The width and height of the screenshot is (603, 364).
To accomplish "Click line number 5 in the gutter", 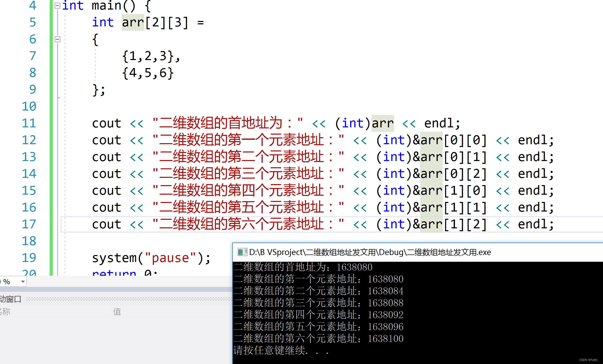I will [x=33, y=22].
